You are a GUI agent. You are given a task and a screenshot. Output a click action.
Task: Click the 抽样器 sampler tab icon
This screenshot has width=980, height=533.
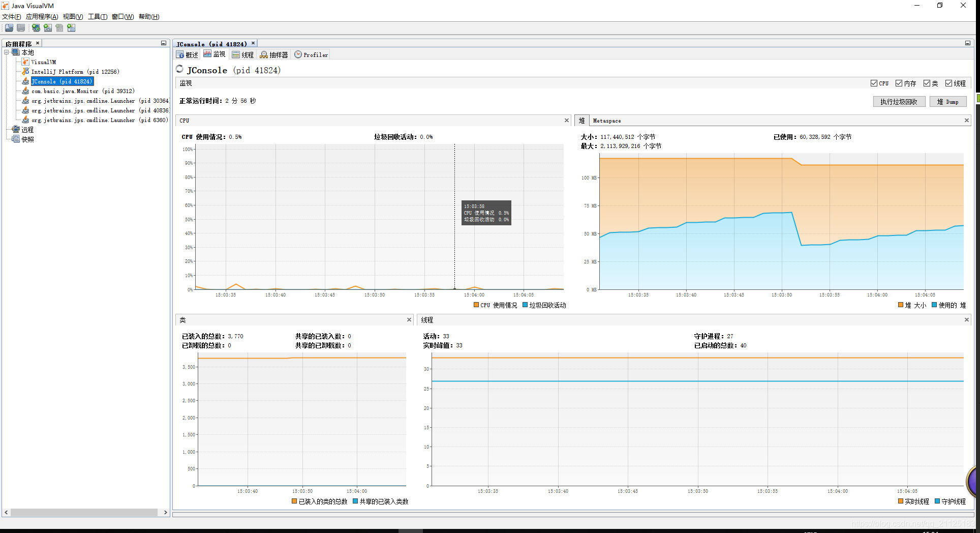(264, 55)
